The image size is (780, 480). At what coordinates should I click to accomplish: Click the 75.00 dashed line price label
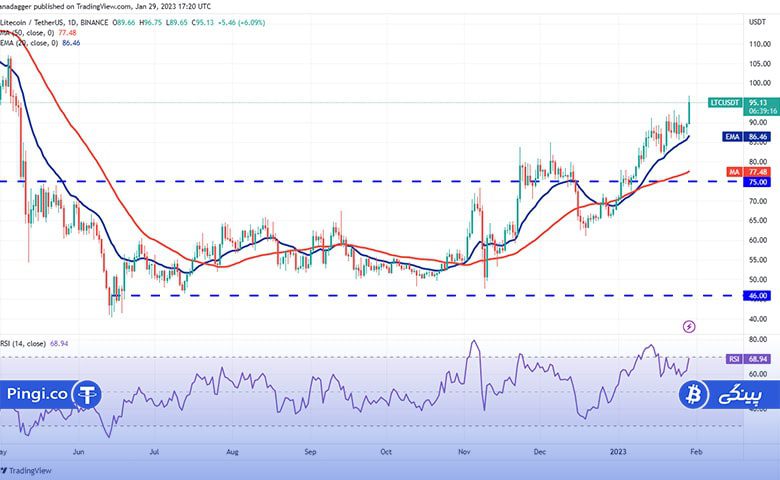(x=757, y=182)
